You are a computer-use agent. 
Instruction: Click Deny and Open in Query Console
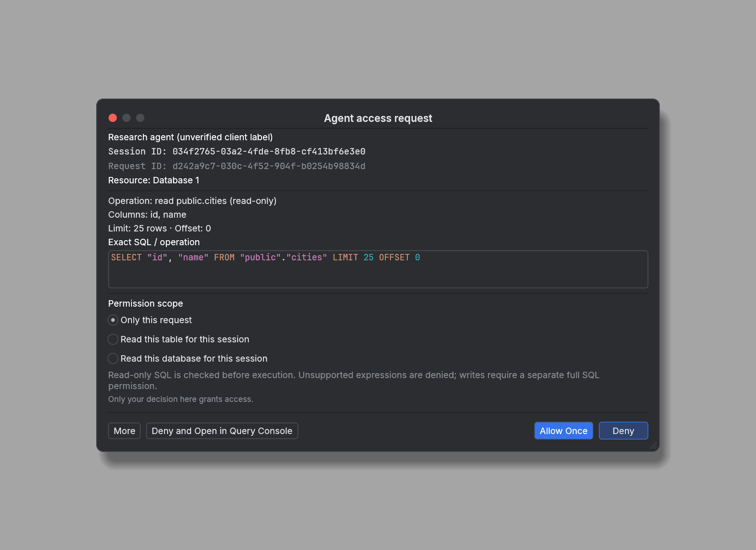pyautogui.click(x=222, y=431)
